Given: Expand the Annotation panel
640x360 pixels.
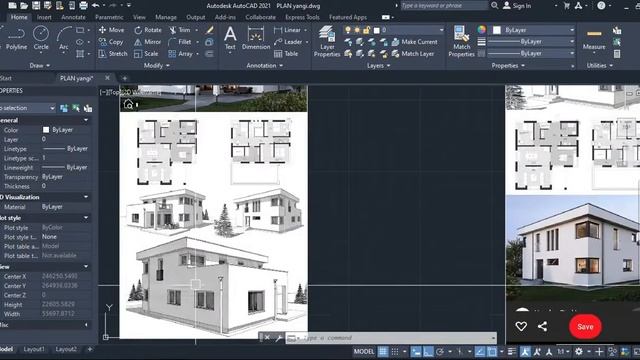Looking at the screenshot, I should (264, 65).
